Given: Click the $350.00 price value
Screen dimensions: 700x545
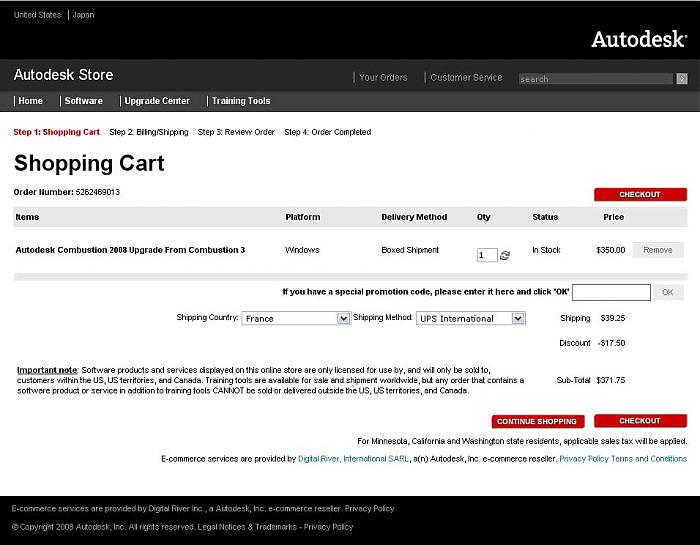Looking at the screenshot, I should (611, 250).
